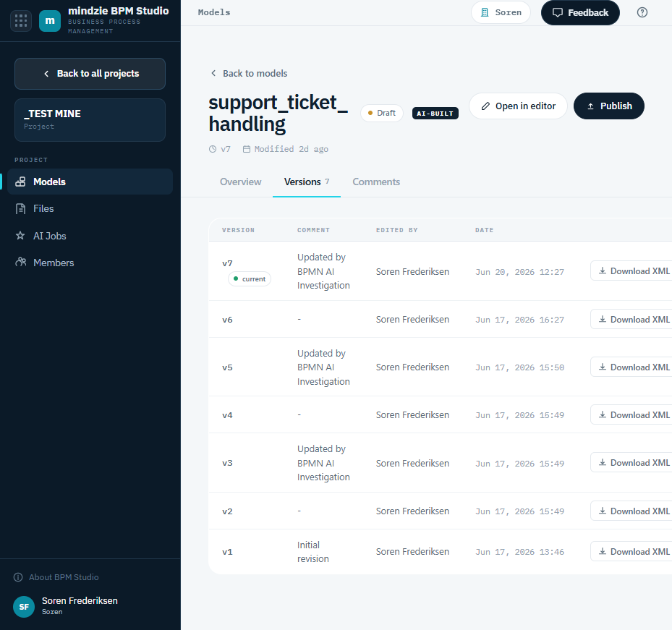Click the v3 version label
Viewport: 672px width, 630px height.
(227, 464)
